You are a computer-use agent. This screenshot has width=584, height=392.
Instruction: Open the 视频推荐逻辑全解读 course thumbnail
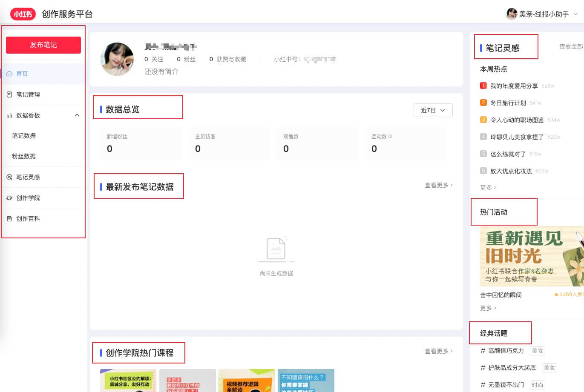pyautogui.click(x=247, y=381)
